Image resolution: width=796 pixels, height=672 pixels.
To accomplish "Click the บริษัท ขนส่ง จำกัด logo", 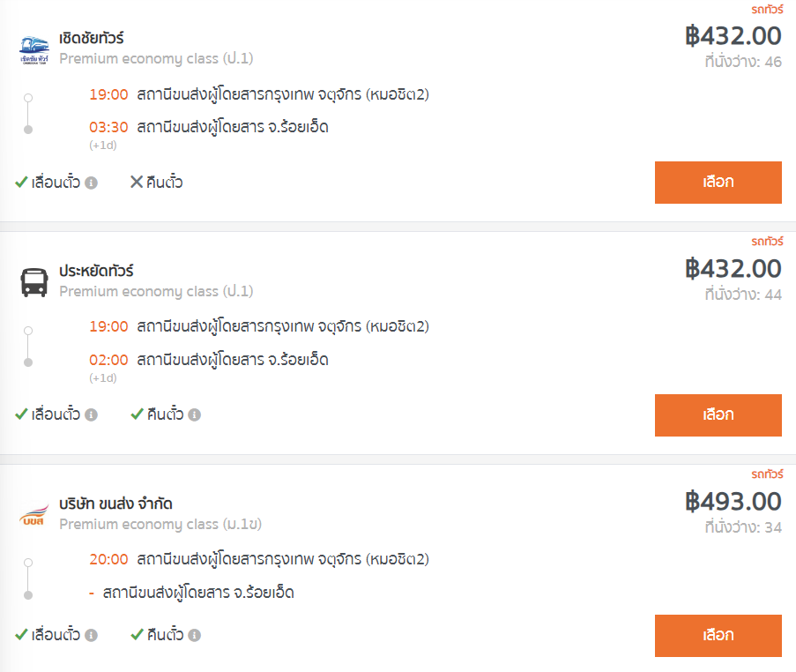I will click(x=34, y=515).
